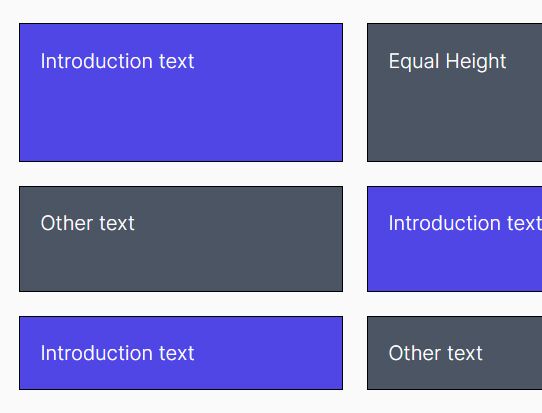Click empty gray area below middle-left "Other text"
The height and width of the screenshot is (413, 542).
click(x=181, y=264)
